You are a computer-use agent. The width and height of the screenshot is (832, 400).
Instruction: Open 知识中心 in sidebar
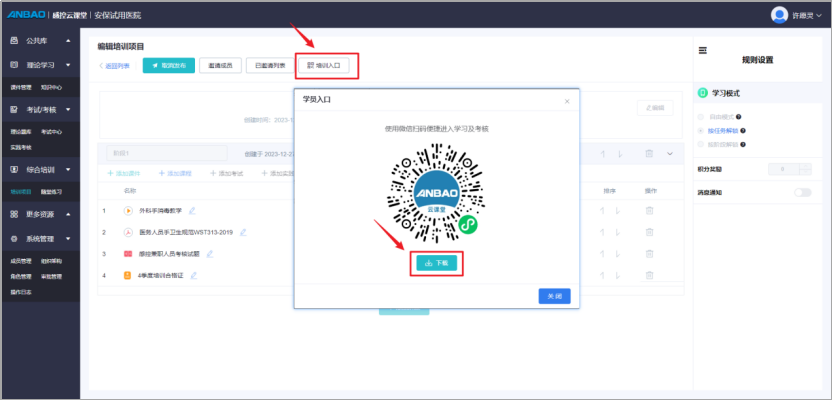pyautogui.click(x=51, y=88)
